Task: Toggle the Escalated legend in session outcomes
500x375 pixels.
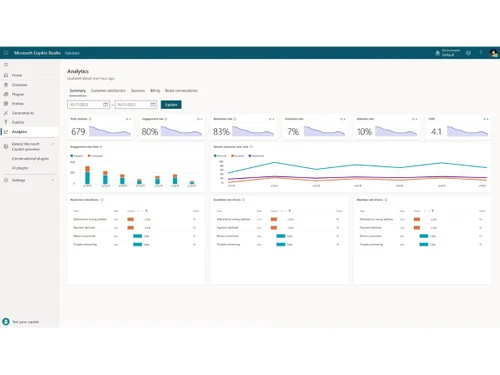Action: pos(238,156)
